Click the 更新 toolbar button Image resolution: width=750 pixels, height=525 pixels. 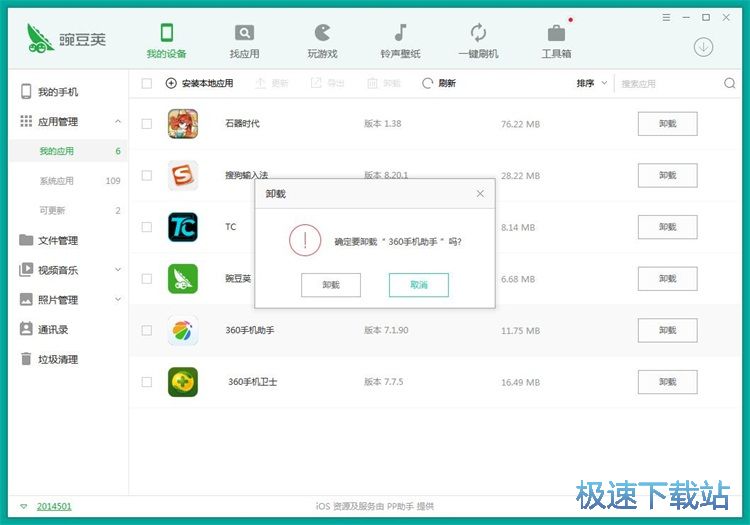tap(272, 83)
